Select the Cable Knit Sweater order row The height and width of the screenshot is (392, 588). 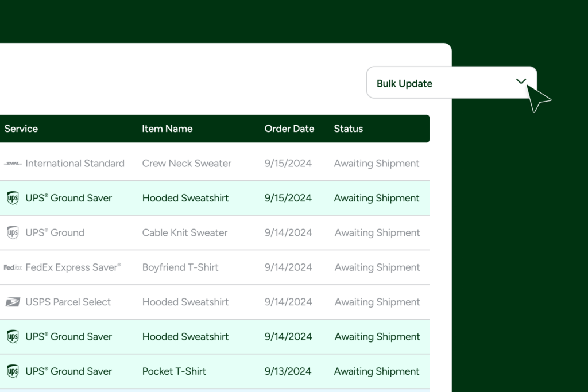pos(185,232)
